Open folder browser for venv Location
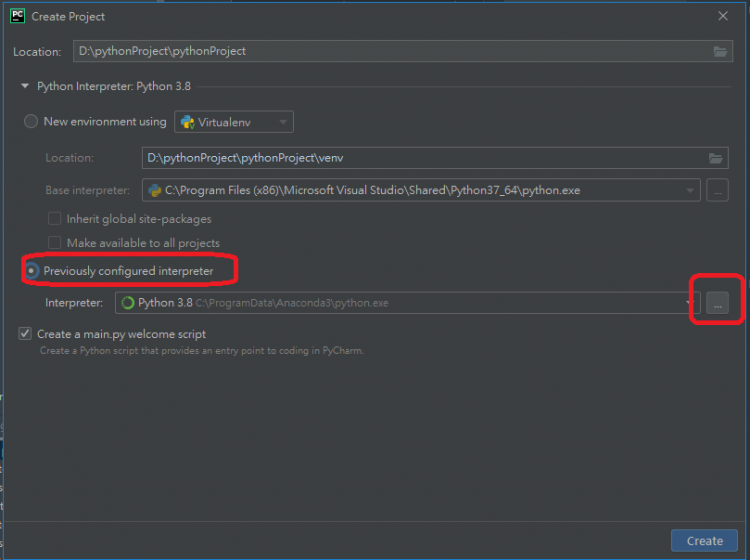 pyautogui.click(x=716, y=158)
